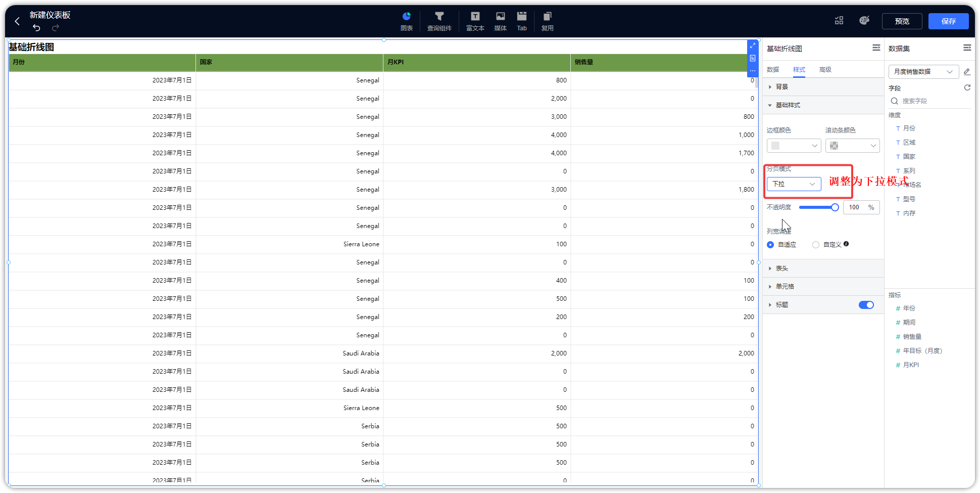Add a chart from the 图表 toolbar button
The image size is (980, 493).
click(407, 21)
